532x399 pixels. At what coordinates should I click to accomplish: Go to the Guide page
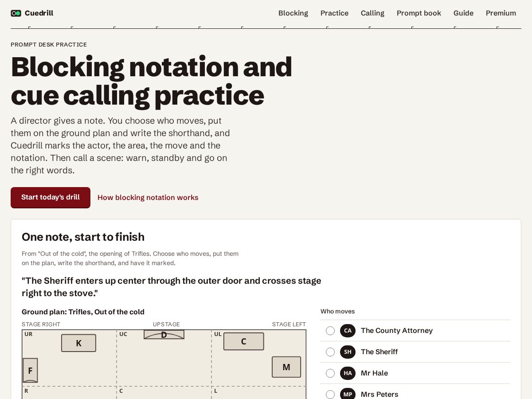point(463,13)
